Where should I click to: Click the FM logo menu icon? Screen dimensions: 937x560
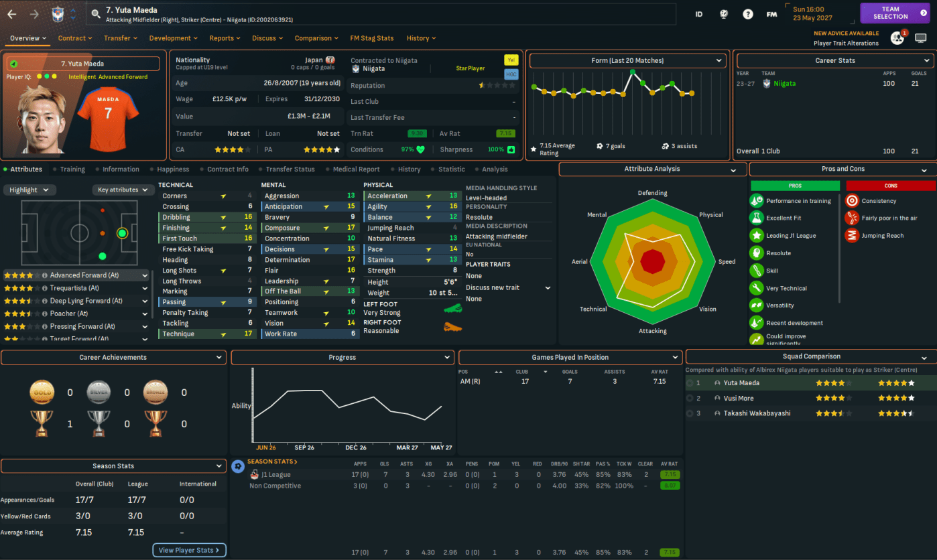click(771, 14)
